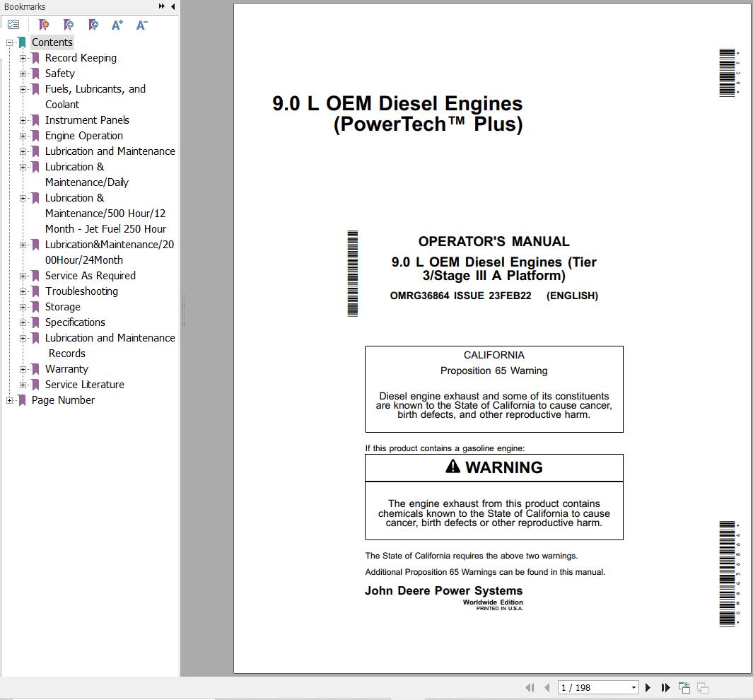The width and height of the screenshot is (753, 700).
Task: Expand the Service Literature bookmark node
Action: [23, 385]
